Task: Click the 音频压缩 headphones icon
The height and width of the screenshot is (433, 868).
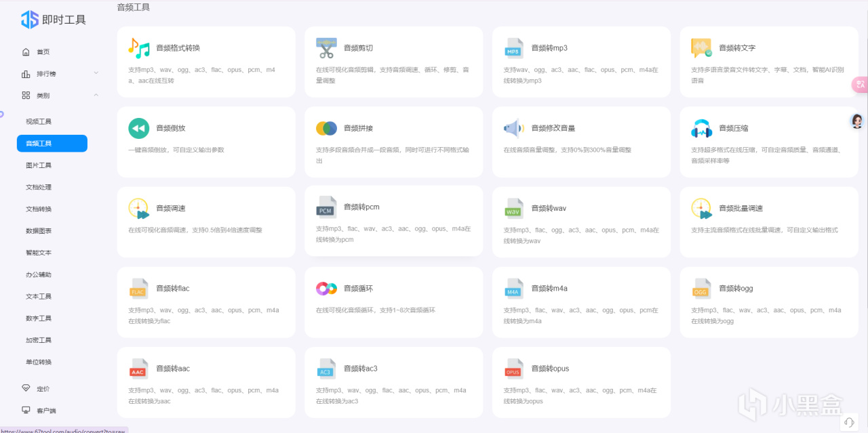Action: point(702,128)
